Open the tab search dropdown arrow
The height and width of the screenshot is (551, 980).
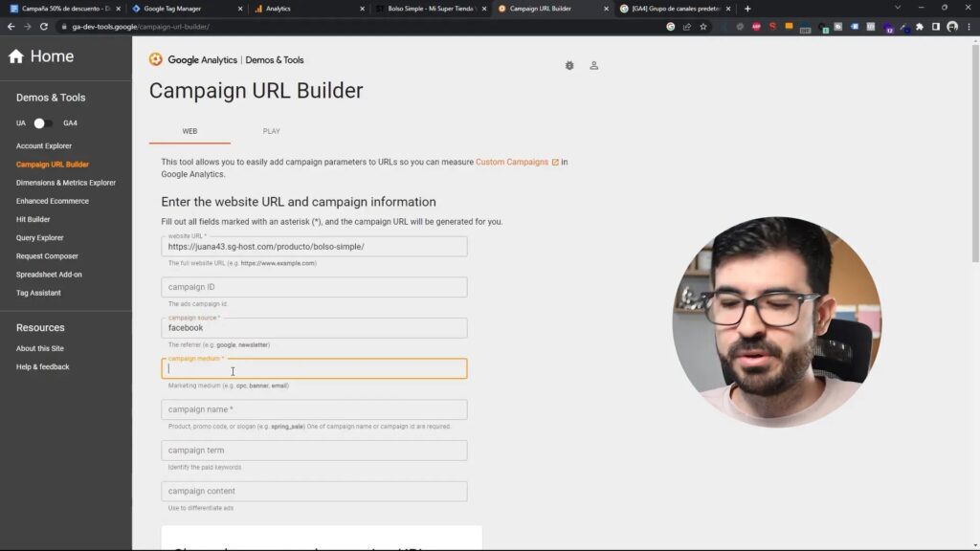pyautogui.click(x=898, y=8)
